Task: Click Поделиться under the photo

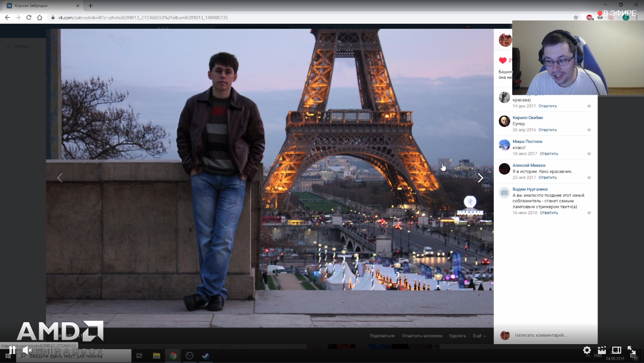Action: coord(382,336)
